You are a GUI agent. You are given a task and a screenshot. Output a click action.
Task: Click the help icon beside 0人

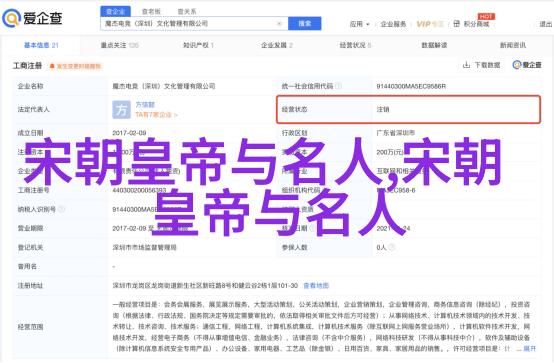pos(391,247)
